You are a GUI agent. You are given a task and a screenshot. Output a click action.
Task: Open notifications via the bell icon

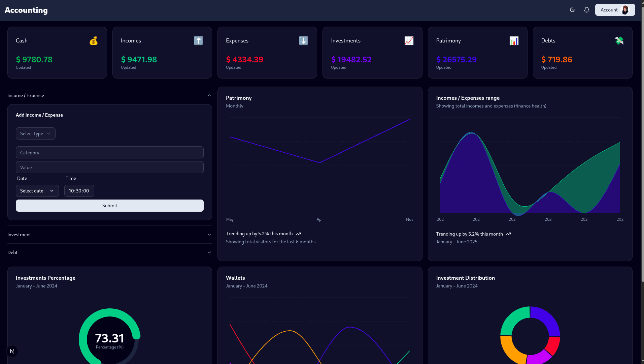point(586,10)
